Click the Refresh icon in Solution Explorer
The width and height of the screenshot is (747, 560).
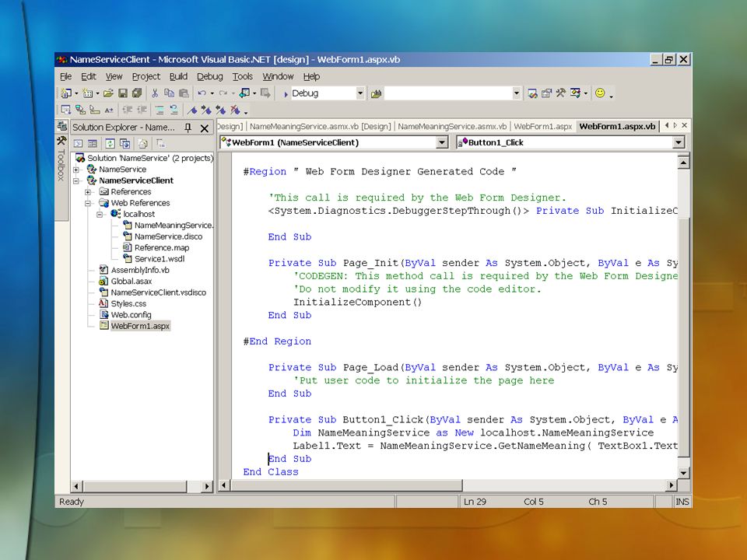pos(110,143)
